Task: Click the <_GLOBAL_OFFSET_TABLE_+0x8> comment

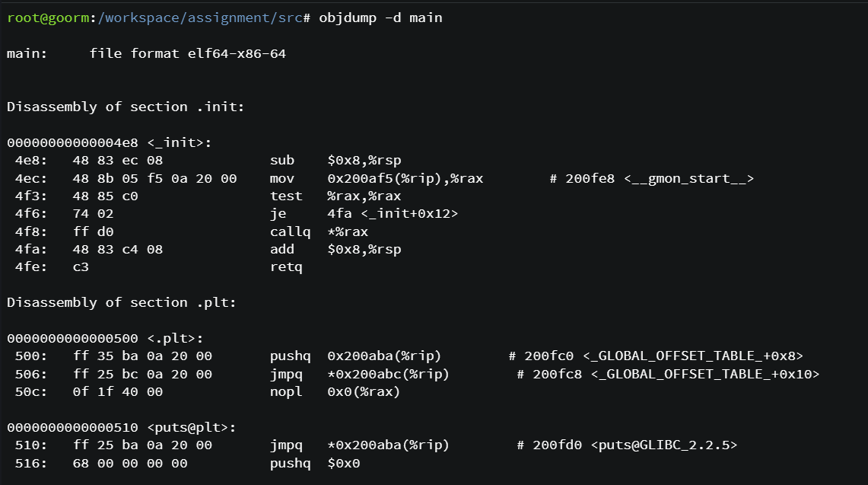Action: click(692, 356)
